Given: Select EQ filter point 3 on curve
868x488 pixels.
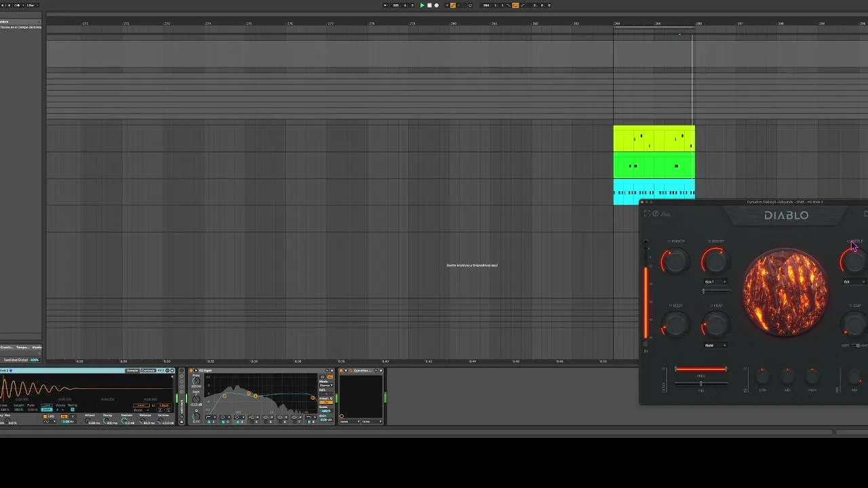Looking at the screenshot, I should [256, 396].
